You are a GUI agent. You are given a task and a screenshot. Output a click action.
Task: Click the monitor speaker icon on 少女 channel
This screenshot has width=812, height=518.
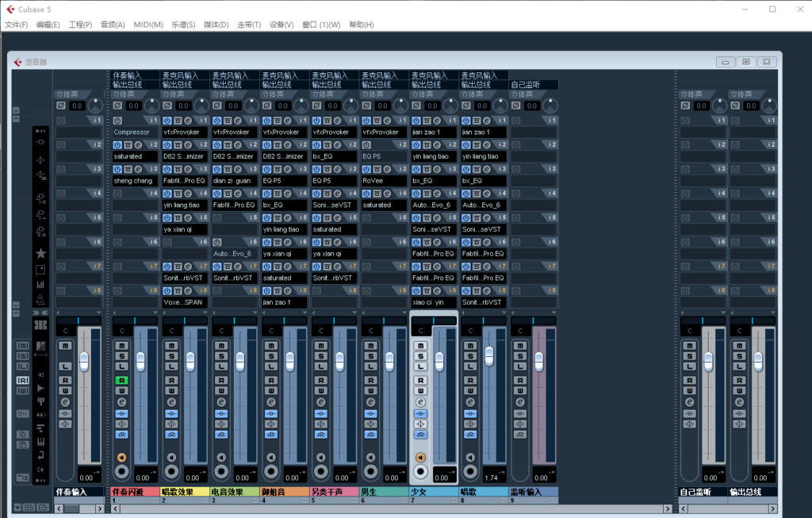click(x=420, y=458)
